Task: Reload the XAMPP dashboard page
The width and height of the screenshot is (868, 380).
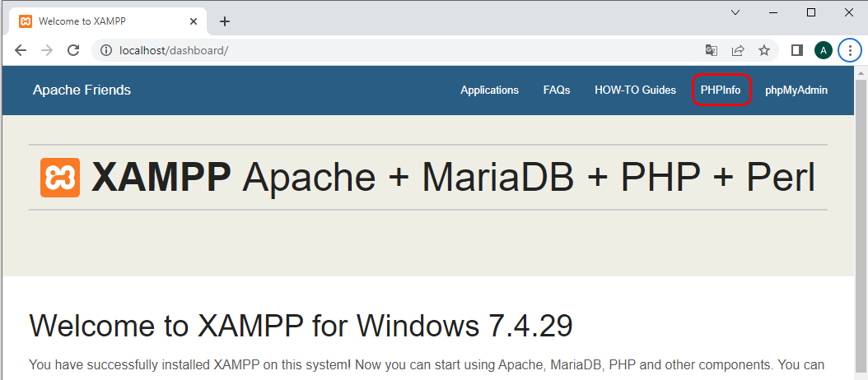Action: (73, 50)
